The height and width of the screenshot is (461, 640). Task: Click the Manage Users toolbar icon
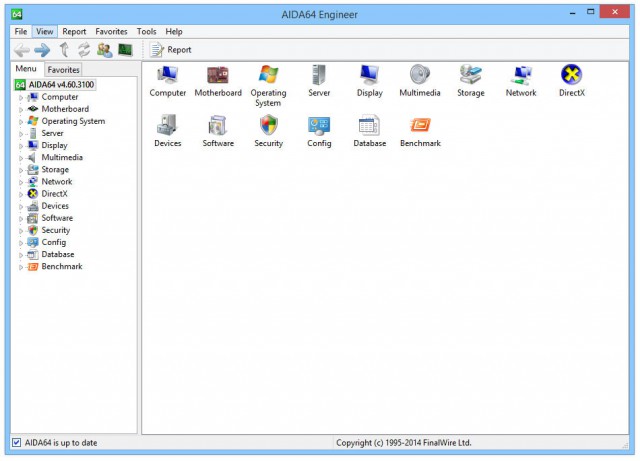(x=104, y=50)
